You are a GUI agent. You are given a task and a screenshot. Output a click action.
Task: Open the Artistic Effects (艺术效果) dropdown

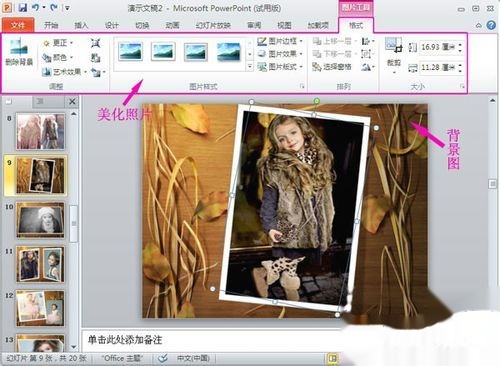click(64, 72)
